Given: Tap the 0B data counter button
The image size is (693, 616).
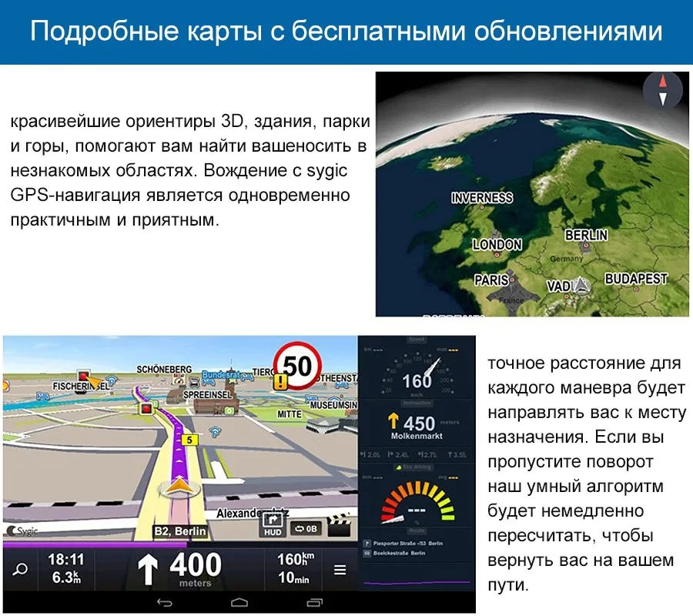Looking at the screenshot, I should click(x=306, y=528).
